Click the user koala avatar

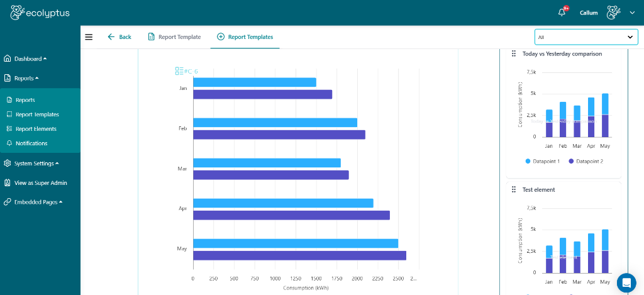pyautogui.click(x=613, y=13)
